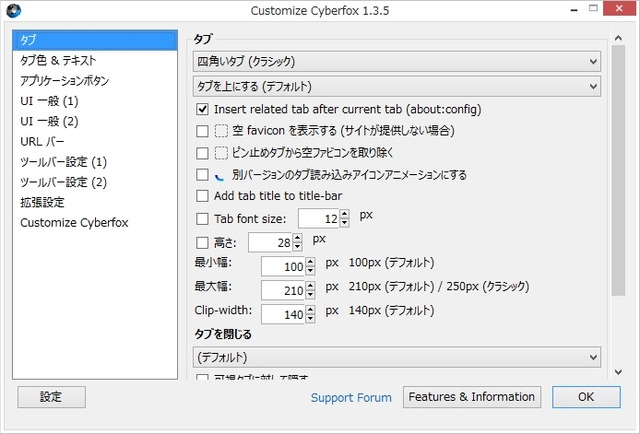Screen dimensions: 640x434
Task: Select Customize Cyberfox sidebar entry
Action: tap(95, 223)
